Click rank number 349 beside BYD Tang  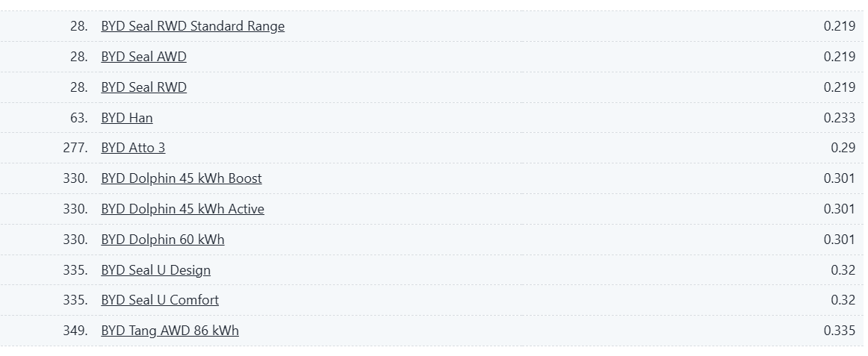(75, 330)
